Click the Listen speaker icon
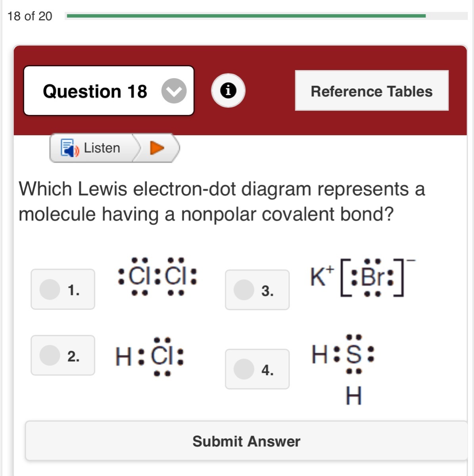The height and width of the screenshot is (476, 474). 69,148
